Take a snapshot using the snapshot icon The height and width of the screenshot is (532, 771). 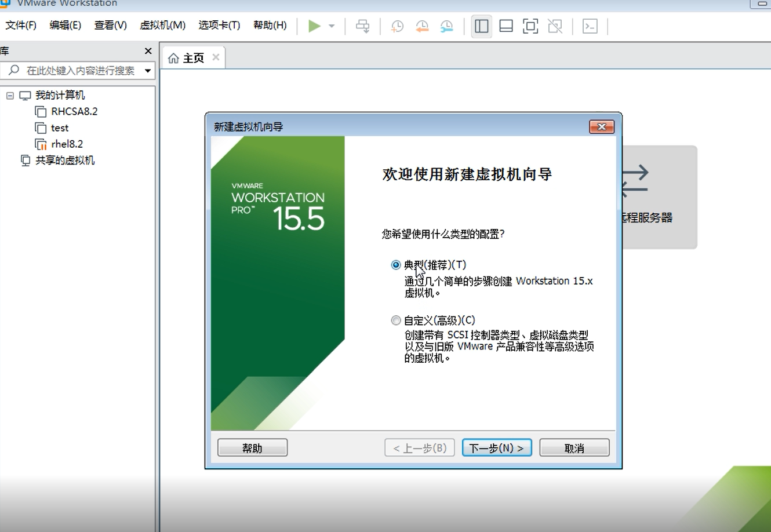click(397, 26)
